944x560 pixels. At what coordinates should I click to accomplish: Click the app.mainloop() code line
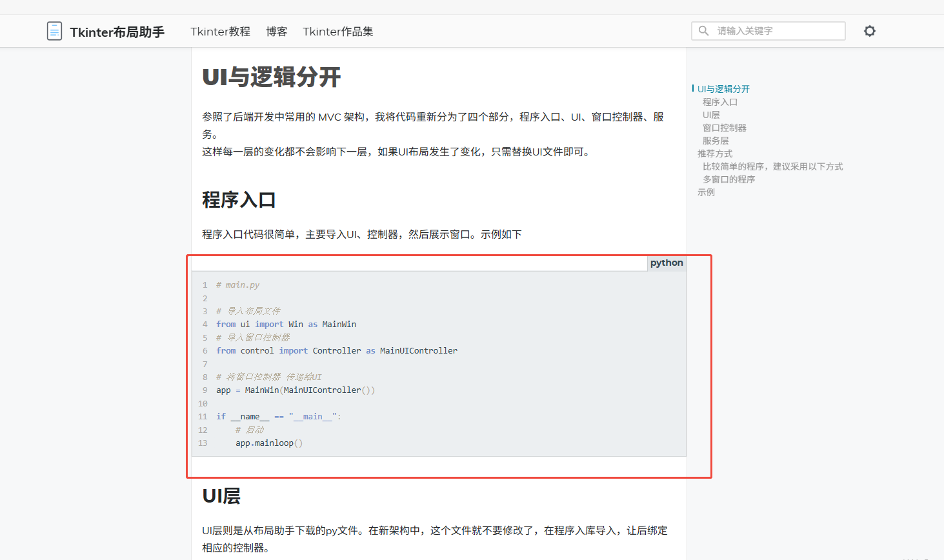[x=269, y=443]
